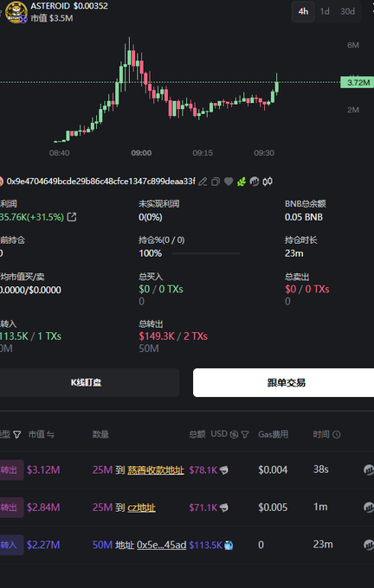This screenshot has width=374, height=588.
Task: Click the $0.004 gas fee cell
Action: [x=273, y=470]
